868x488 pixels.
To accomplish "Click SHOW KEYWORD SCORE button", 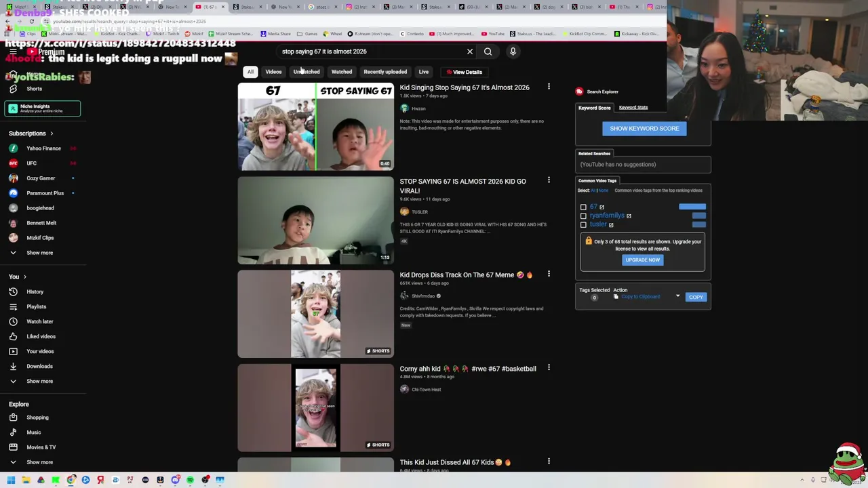I will (644, 128).
